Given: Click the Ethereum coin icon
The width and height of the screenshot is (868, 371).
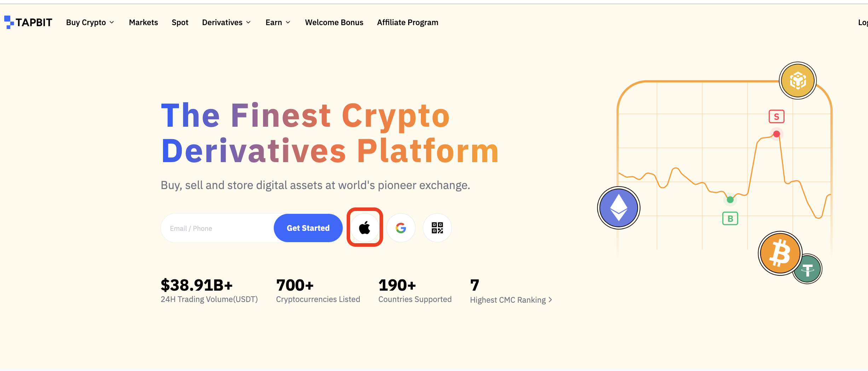Looking at the screenshot, I should pos(619,208).
